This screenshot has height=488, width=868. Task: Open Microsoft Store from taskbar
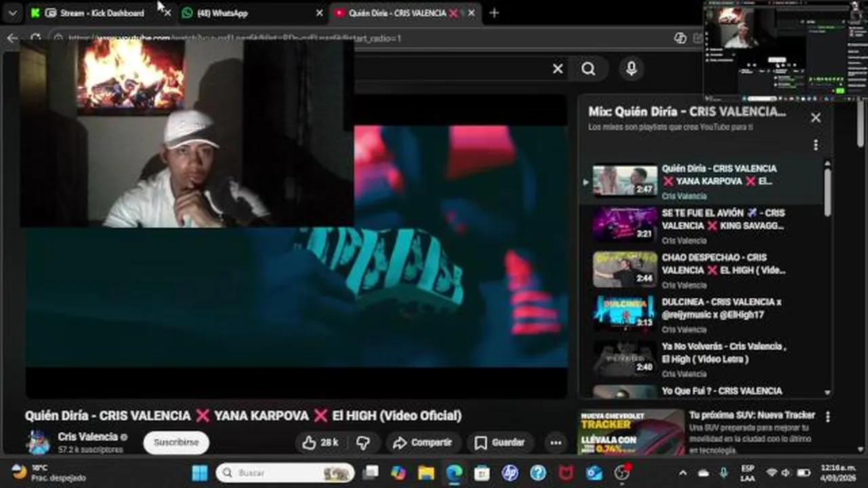pos(482,472)
